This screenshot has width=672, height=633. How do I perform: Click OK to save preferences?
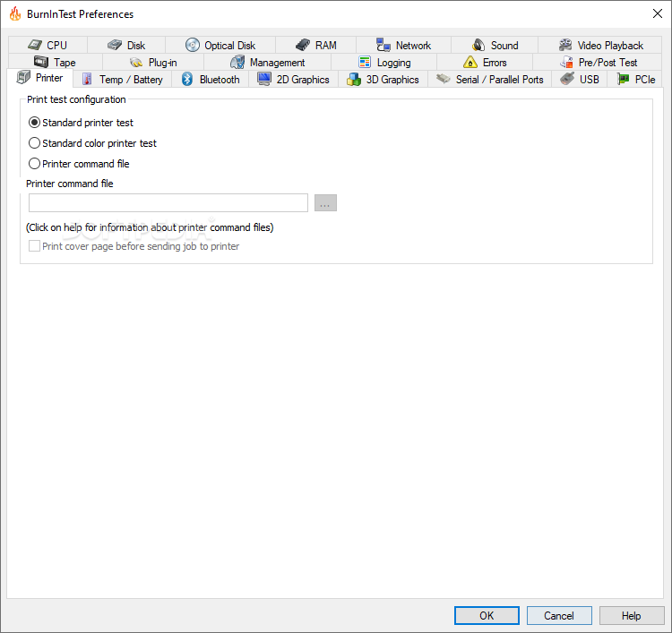point(487,615)
